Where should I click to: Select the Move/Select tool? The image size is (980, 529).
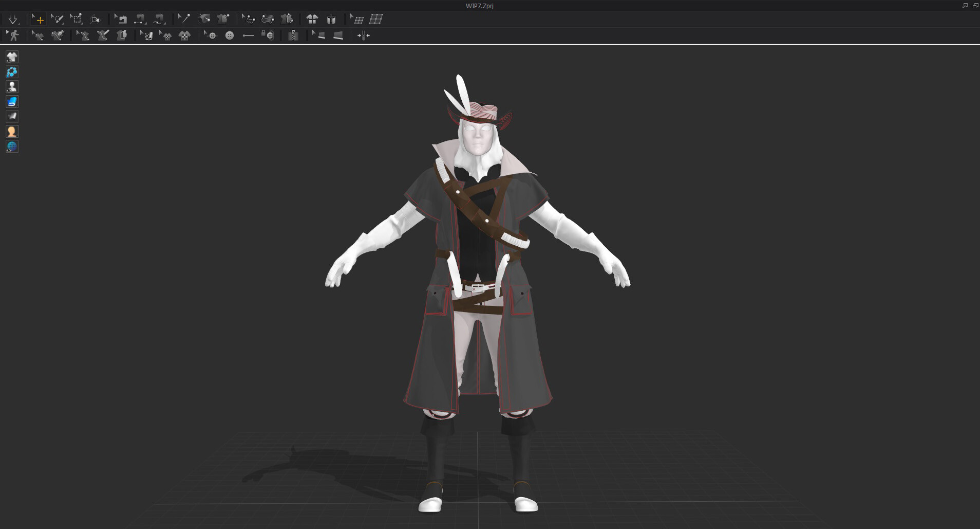click(x=39, y=19)
